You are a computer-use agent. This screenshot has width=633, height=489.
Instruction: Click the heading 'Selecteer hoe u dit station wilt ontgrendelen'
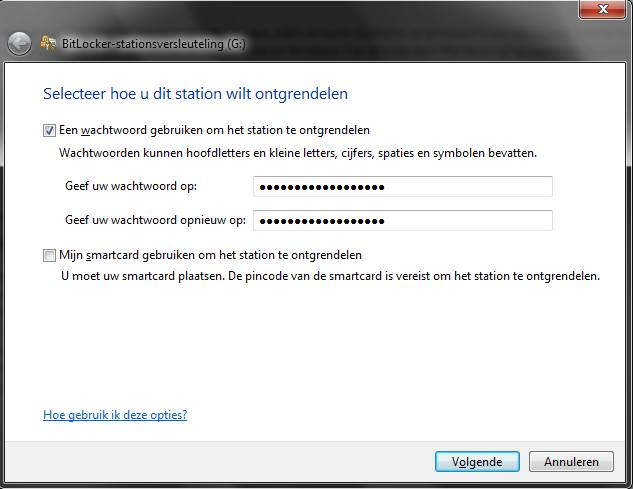tap(195, 94)
